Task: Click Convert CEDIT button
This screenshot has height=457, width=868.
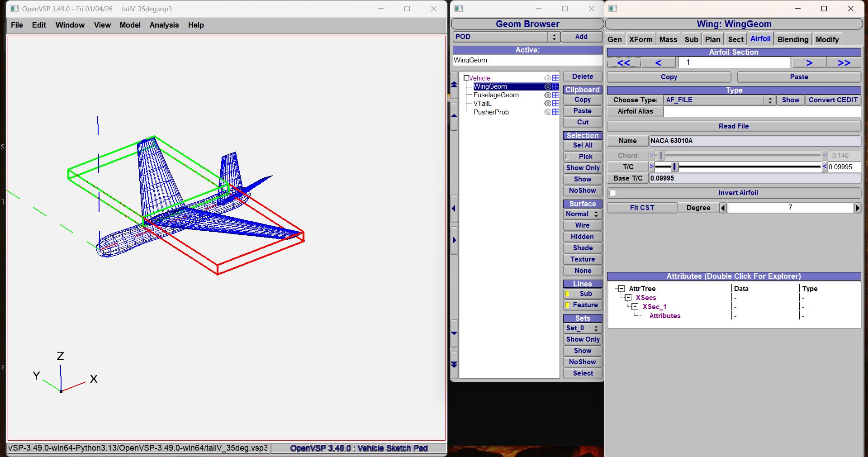Action: pyautogui.click(x=833, y=100)
